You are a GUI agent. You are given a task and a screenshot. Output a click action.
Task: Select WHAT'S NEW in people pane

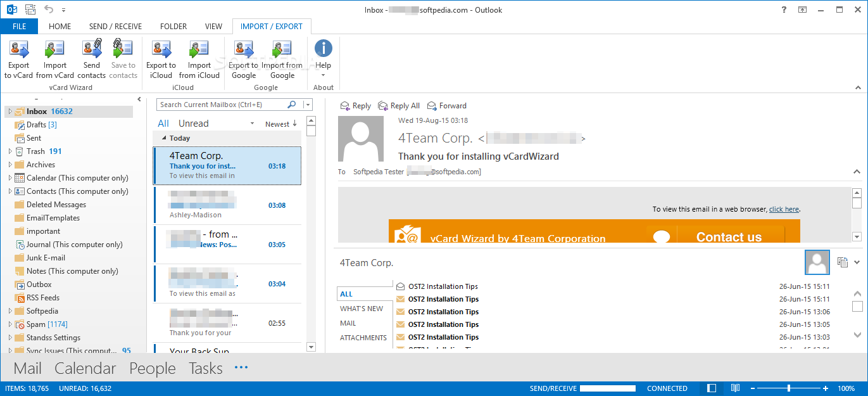tap(362, 309)
